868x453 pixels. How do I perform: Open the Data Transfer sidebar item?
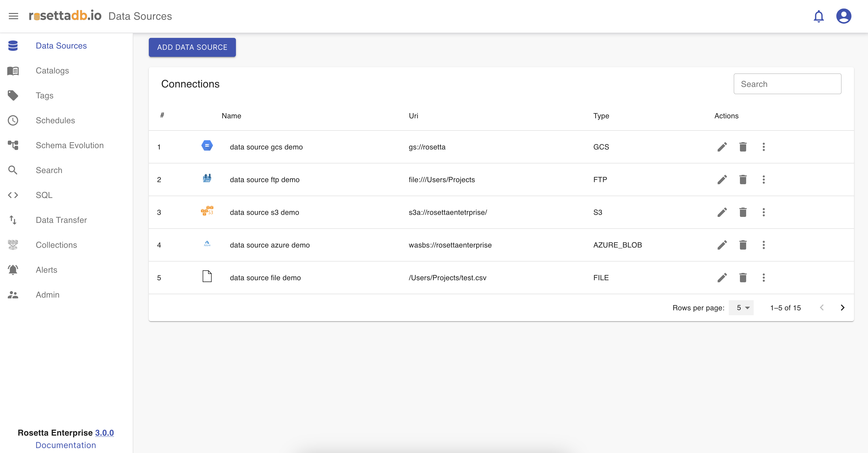(61, 220)
